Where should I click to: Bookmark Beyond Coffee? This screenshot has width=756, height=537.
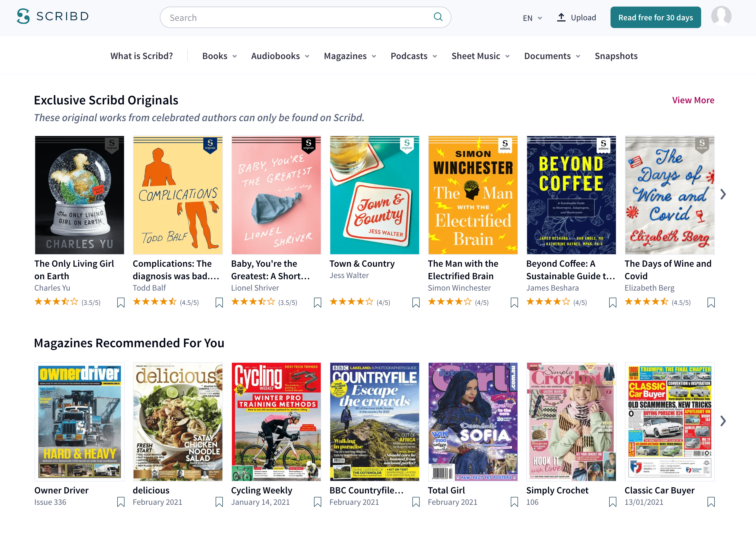tap(613, 303)
